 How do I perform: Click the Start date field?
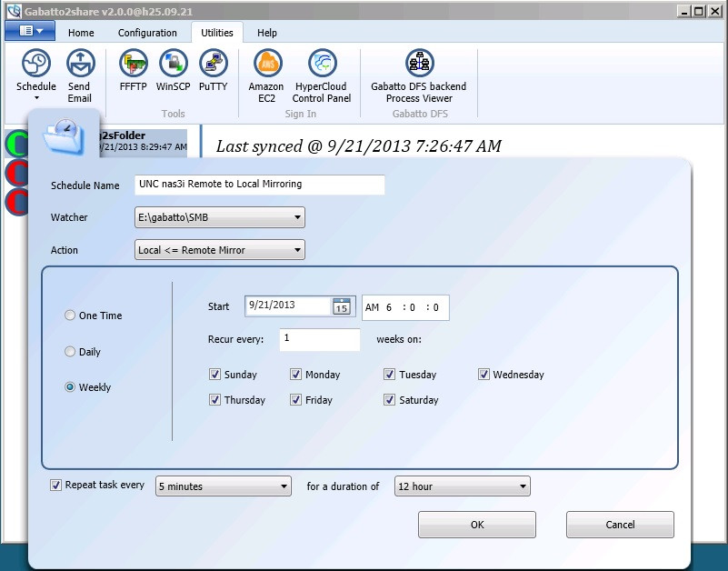[288, 306]
